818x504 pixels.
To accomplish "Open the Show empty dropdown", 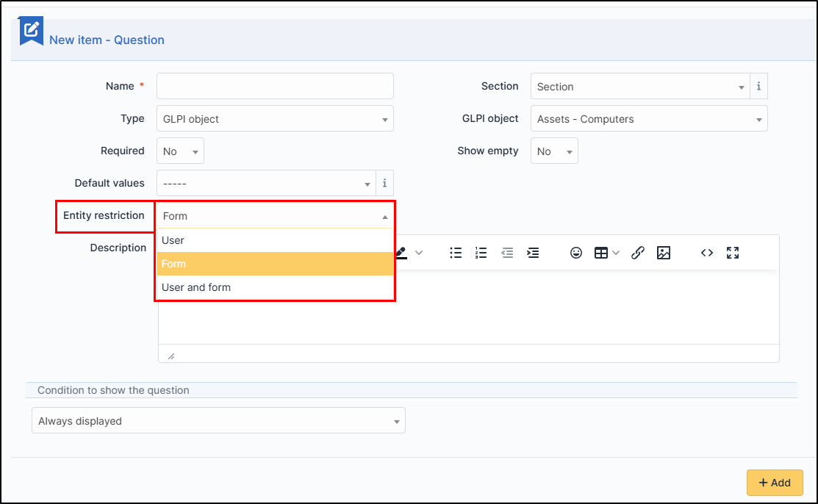I will [x=554, y=151].
